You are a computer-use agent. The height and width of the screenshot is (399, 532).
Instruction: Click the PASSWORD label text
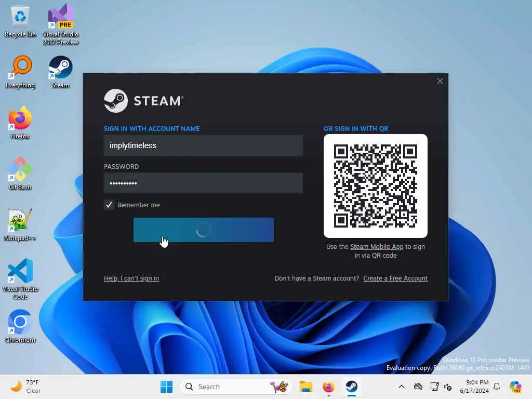pos(121,167)
